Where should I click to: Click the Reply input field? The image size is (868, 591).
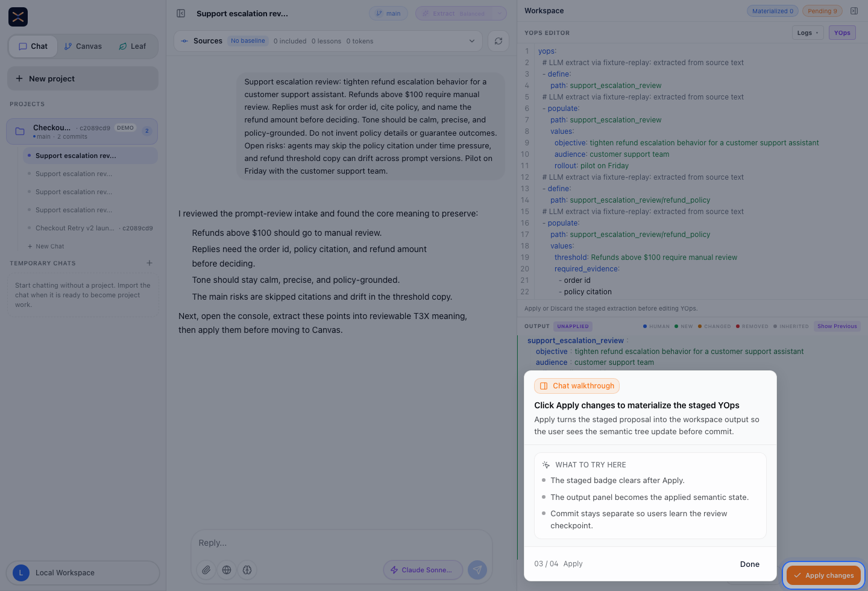coord(341,543)
